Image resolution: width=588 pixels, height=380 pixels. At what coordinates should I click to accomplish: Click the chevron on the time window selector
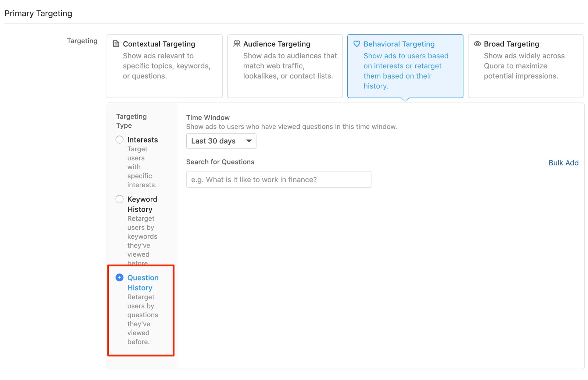click(248, 141)
